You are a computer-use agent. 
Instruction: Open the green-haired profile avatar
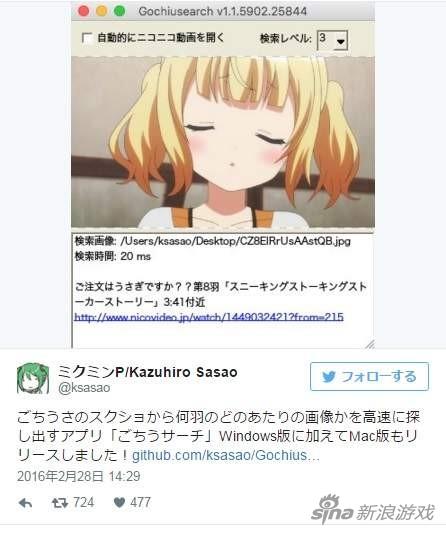pyautogui.click(x=33, y=378)
